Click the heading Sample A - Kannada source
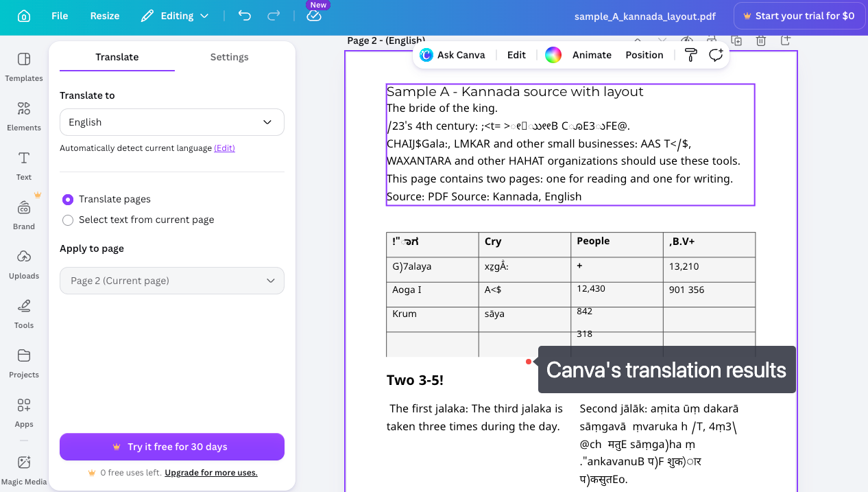 [x=515, y=92]
